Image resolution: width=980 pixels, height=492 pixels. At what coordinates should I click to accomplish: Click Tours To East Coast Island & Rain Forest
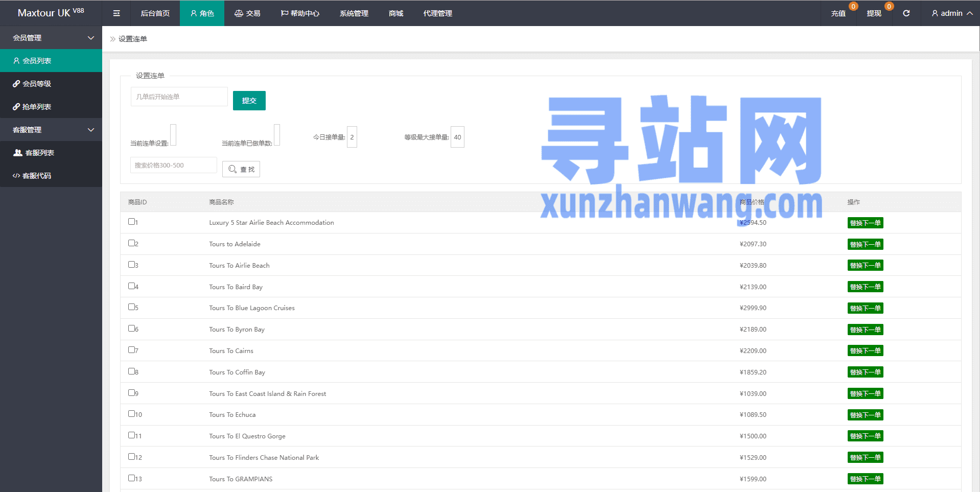[x=267, y=393]
